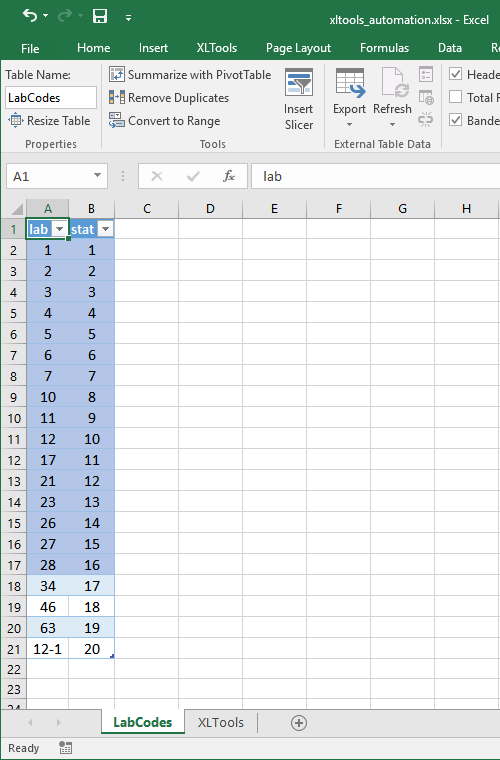Switch to the XLTools sheet tab

(220, 722)
